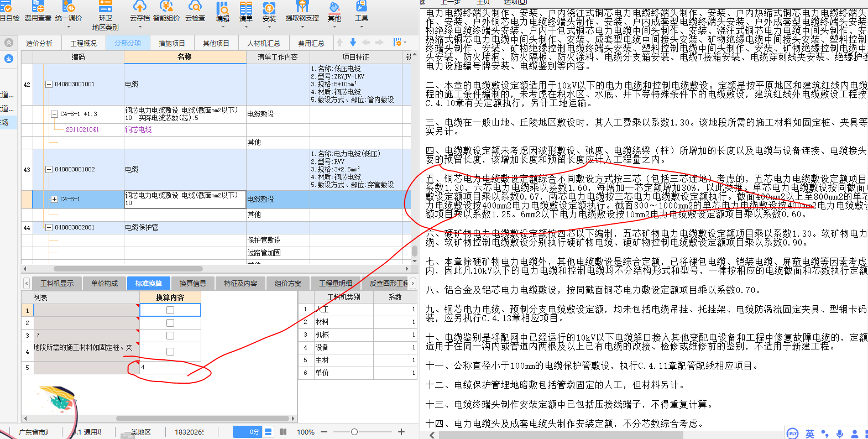Collapse item 040803002001 tree node
The width and height of the screenshot is (868, 439).
tap(49, 227)
